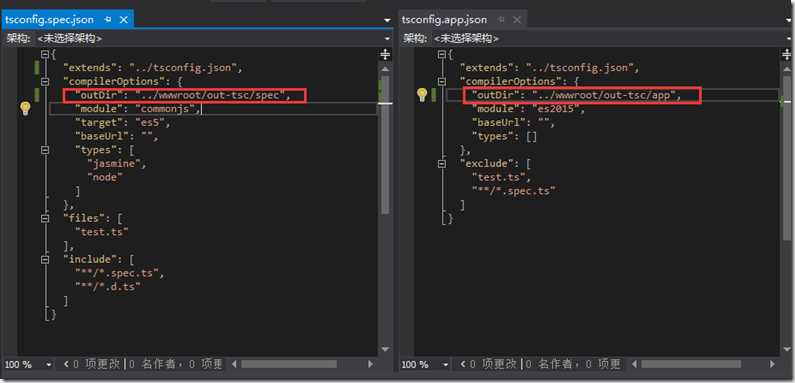The image size is (795, 383).
Task: Click the "extends" line in tsconfig.app.json
Action: pyautogui.click(x=550, y=67)
